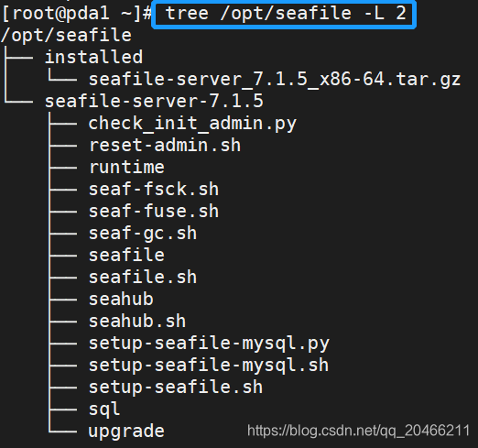
Task: Click the seafile-server-7.1.5 directory entry
Action: 154,101
